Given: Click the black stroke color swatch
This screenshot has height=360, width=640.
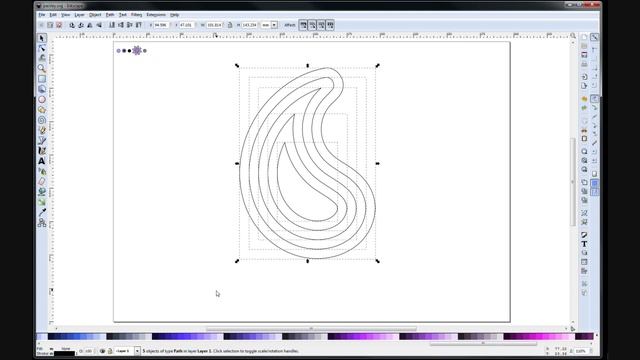Looking at the screenshot, I should 64,353.
